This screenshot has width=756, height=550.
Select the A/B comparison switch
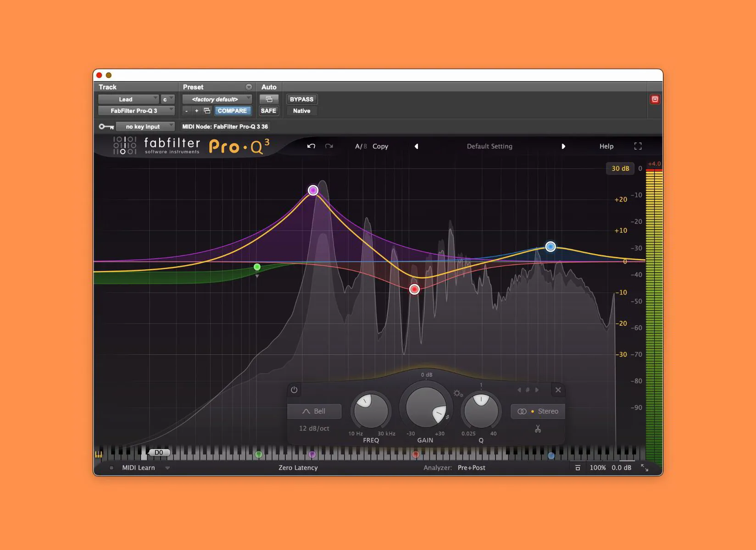361,146
